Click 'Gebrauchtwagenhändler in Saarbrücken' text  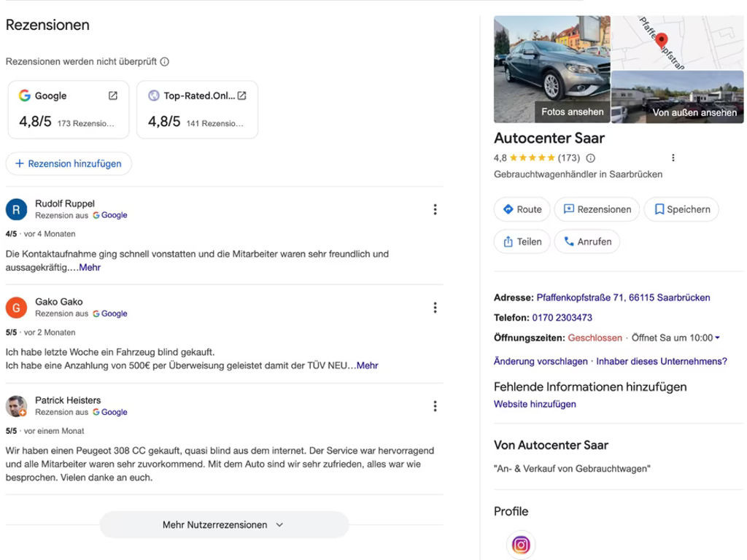point(578,174)
